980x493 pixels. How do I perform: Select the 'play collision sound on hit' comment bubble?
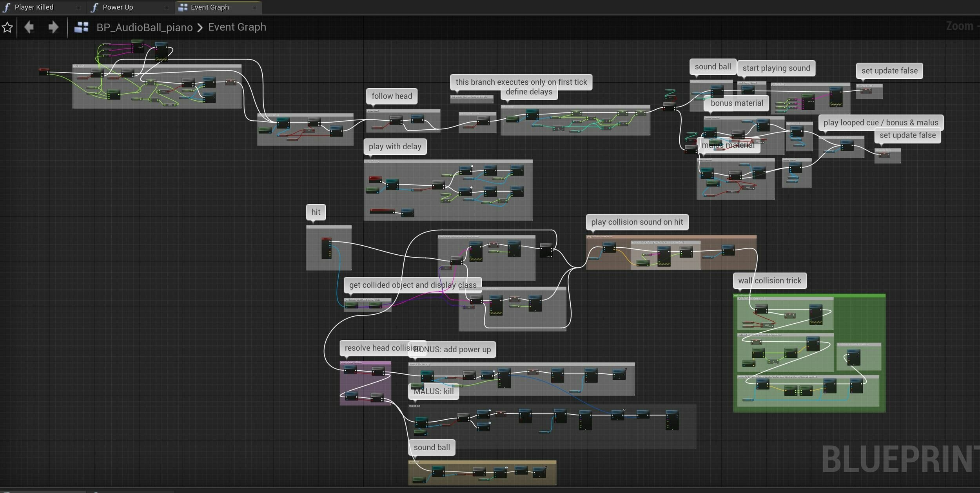click(x=637, y=222)
